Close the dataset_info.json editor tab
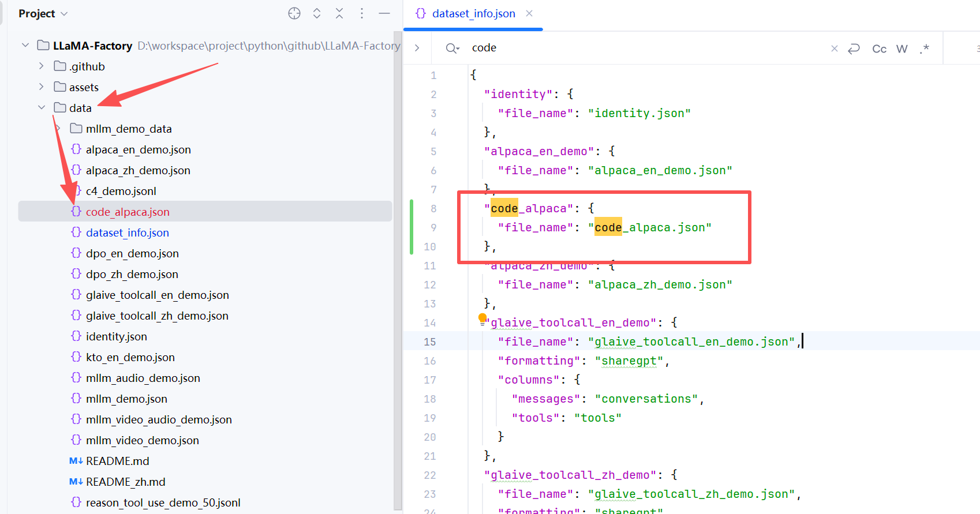 (529, 13)
